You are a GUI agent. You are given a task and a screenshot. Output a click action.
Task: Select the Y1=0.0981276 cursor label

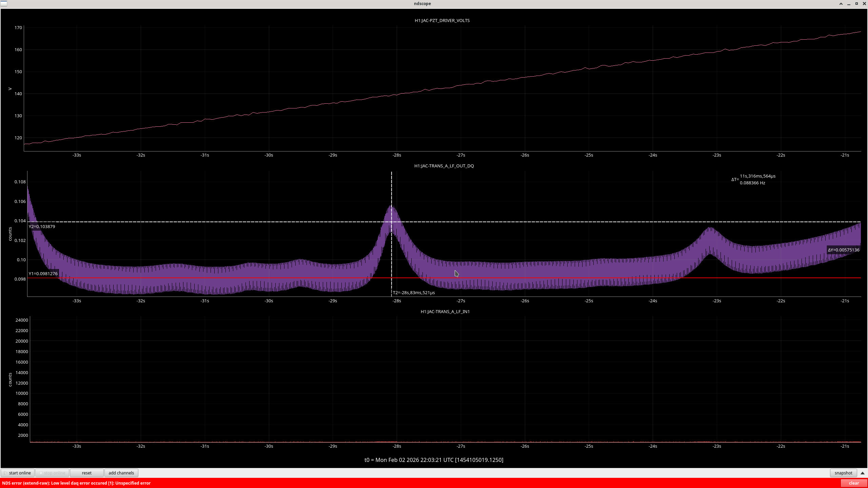43,273
